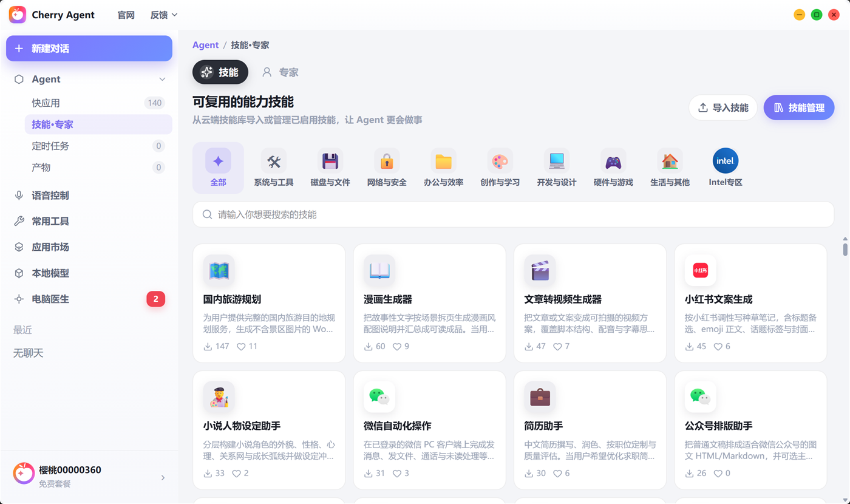Select the 系统与工具 category icon
The image size is (850, 504).
point(274,161)
